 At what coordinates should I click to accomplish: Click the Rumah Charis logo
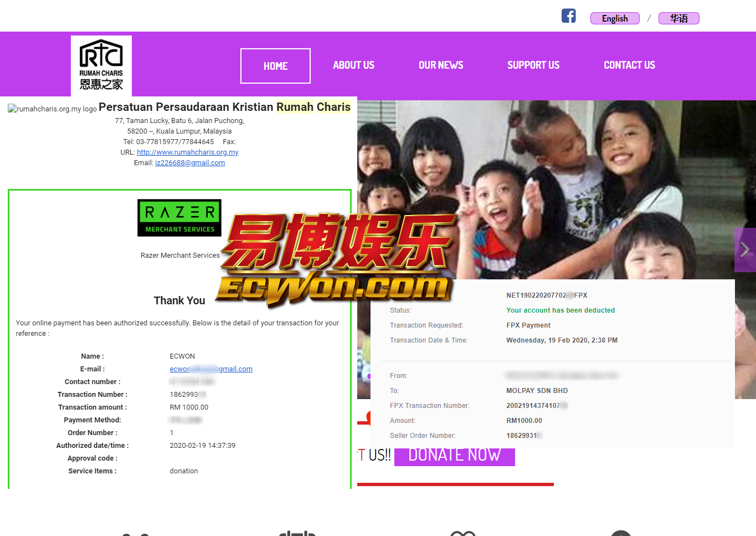[101, 65]
